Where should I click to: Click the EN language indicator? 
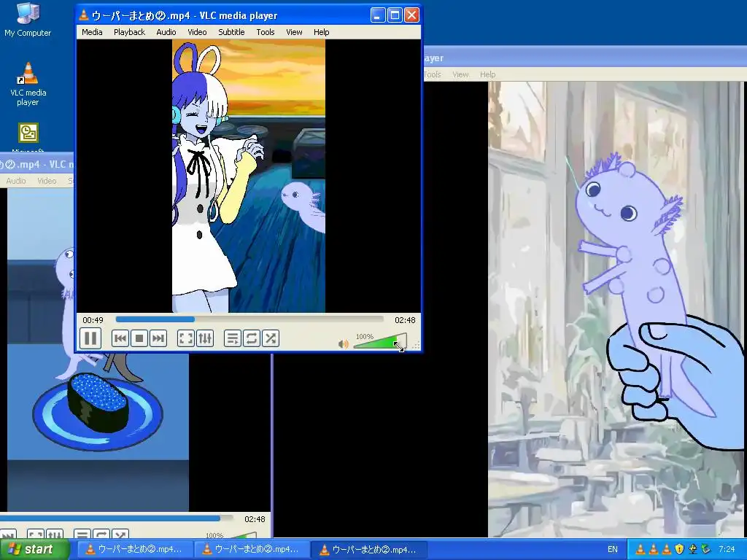[x=613, y=550]
